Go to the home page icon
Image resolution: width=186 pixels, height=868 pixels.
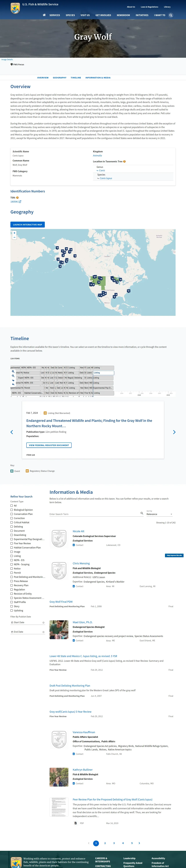click(44, 15)
